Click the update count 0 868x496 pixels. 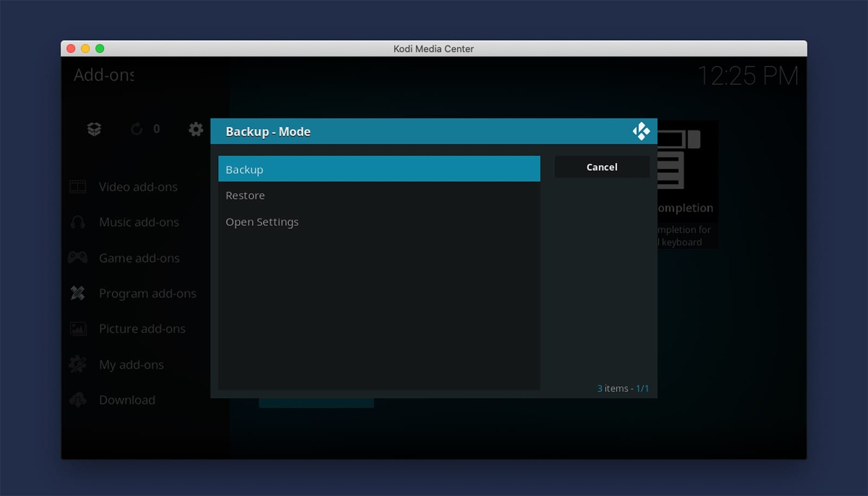(x=156, y=129)
